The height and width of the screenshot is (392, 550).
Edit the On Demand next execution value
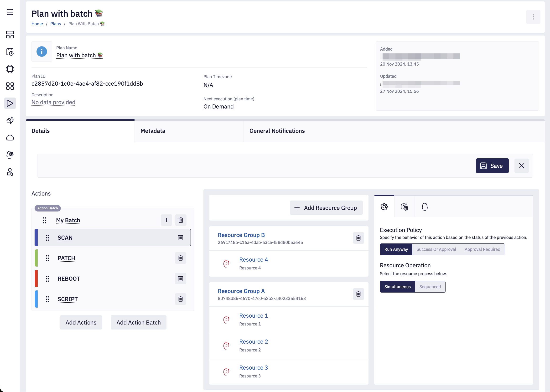point(218,107)
